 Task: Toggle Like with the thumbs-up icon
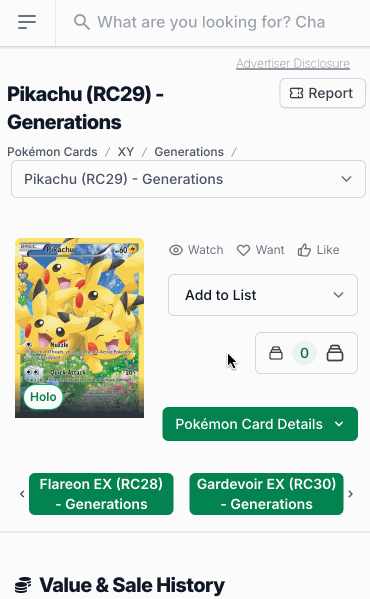[x=318, y=250]
